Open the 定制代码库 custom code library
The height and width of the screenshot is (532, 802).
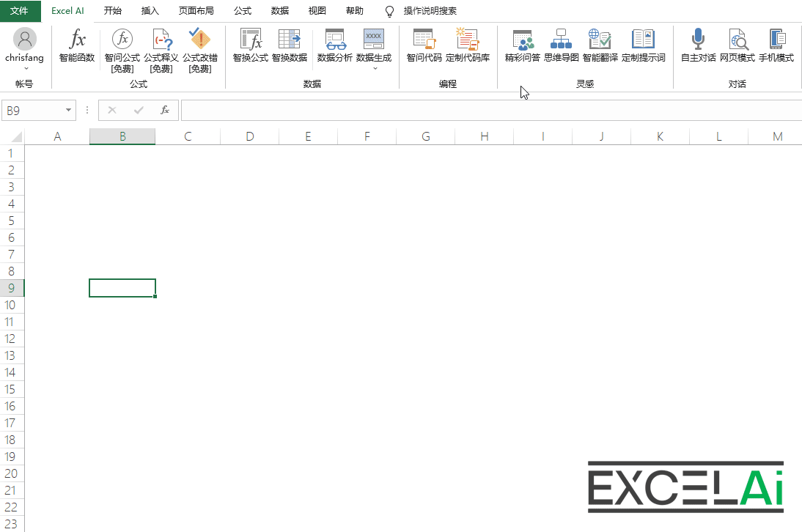[468, 46]
